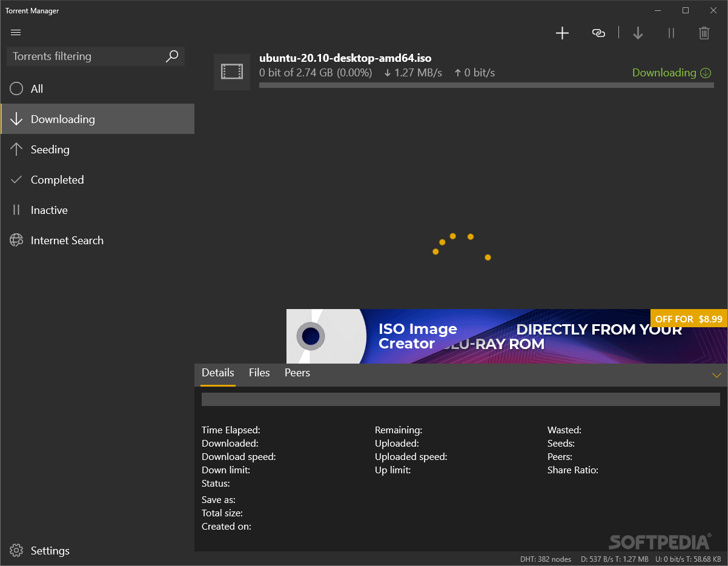Click the Uploaded label in the Details stats
The height and width of the screenshot is (566, 728).
(397, 444)
